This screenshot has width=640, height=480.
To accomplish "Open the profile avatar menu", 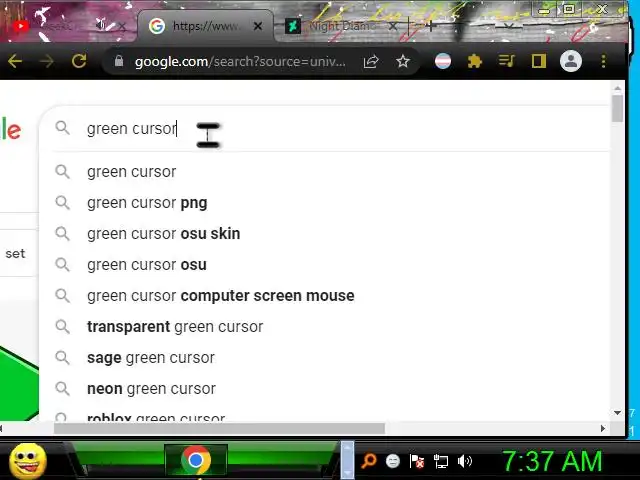I will pos(571,61).
